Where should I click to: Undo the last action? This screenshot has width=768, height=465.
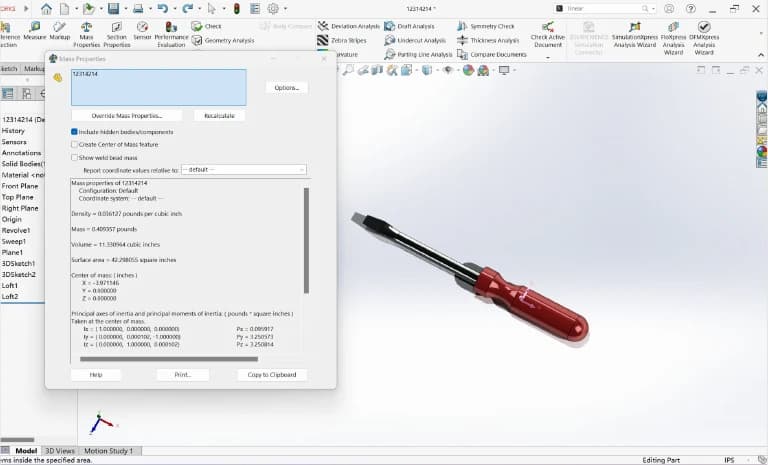click(x=163, y=8)
